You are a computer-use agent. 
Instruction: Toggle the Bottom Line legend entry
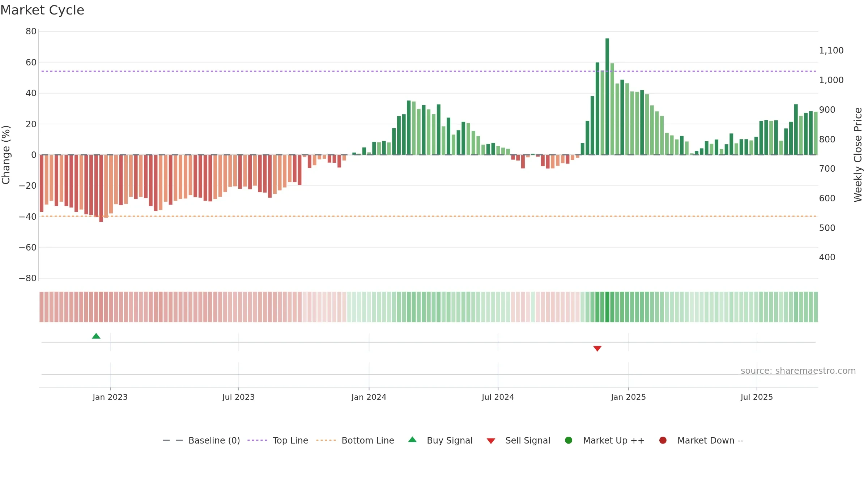click(355, 441)
